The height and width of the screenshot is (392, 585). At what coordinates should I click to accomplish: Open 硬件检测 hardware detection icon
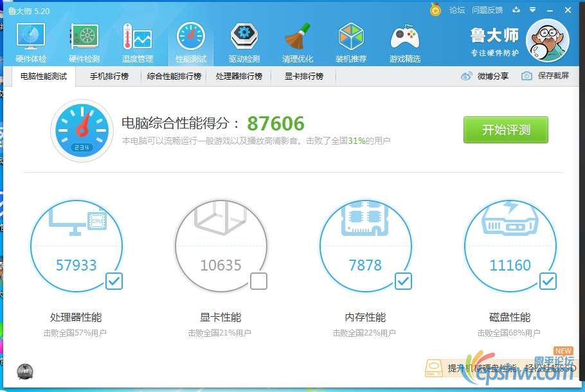tap(84, 36)
